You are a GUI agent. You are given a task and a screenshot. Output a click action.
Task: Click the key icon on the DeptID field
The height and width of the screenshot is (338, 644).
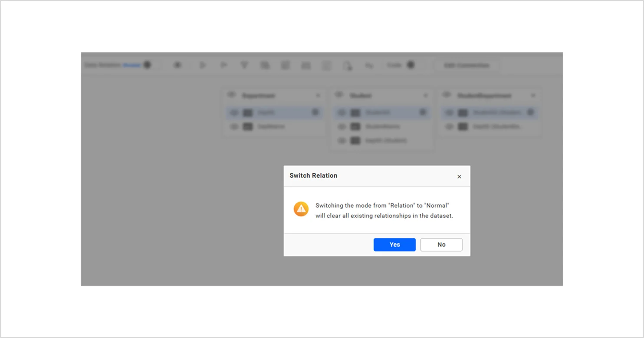point(315,112)
